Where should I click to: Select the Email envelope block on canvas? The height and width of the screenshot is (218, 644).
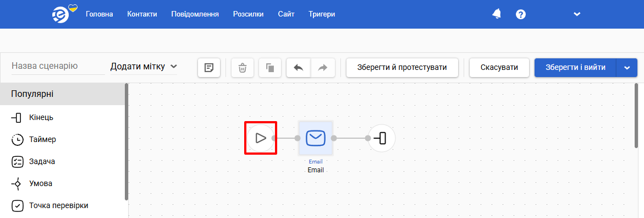(x=316, y=138)
